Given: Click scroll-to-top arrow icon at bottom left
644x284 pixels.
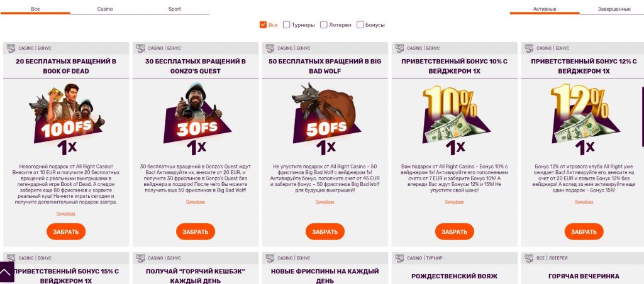Looking at the screenshot, I should coord(6,272).
